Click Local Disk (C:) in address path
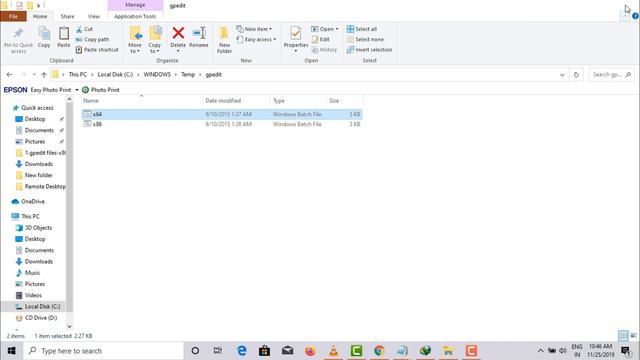 (115, 75)
